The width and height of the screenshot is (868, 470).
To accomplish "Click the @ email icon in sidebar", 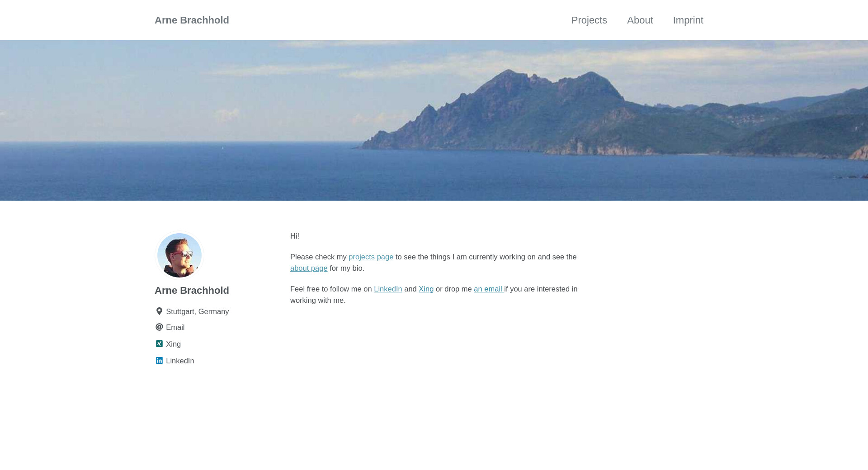I will click(159, 327).
